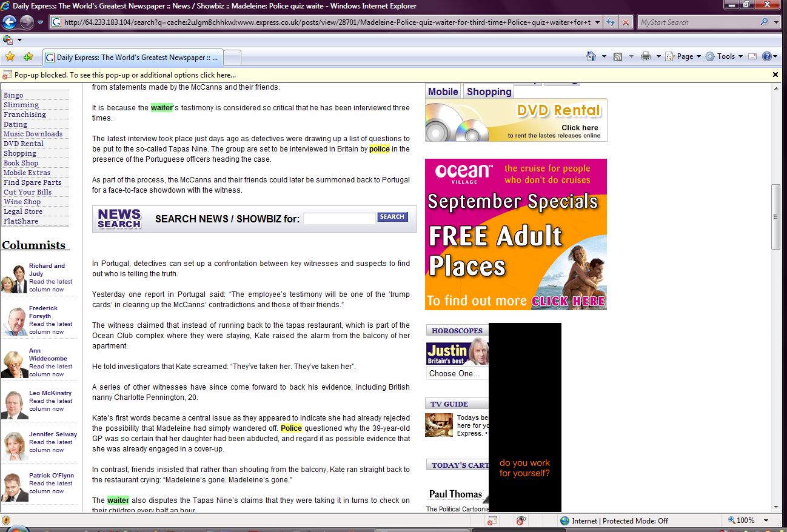
Task: Expand the zoom level 100% dropdown
Action: [x=766, y=520]
